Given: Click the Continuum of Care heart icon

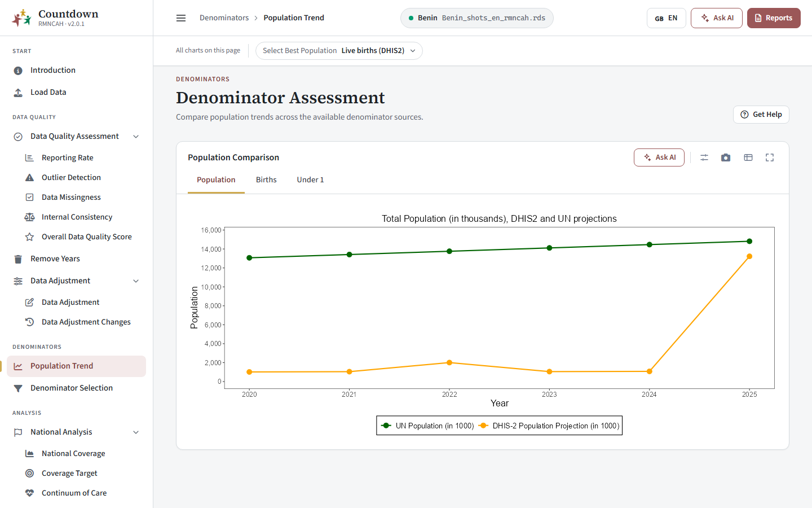Looking at the screenshot, I should pyautogui.click(x=29, y=493).
